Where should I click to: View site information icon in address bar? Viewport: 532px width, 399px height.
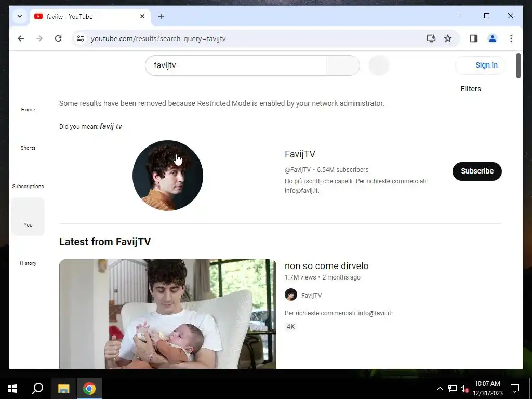(x=81, y=38)
